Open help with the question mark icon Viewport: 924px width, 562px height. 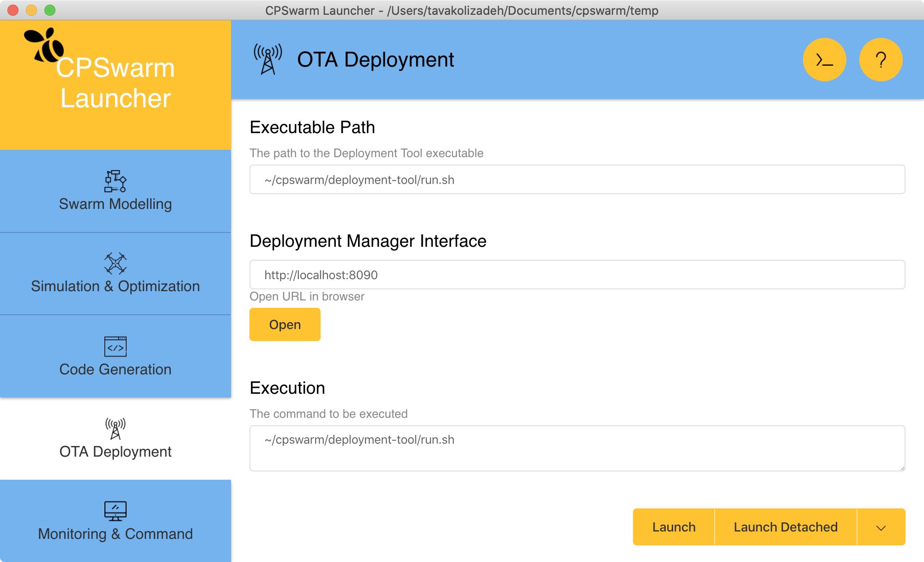point(881,60)
